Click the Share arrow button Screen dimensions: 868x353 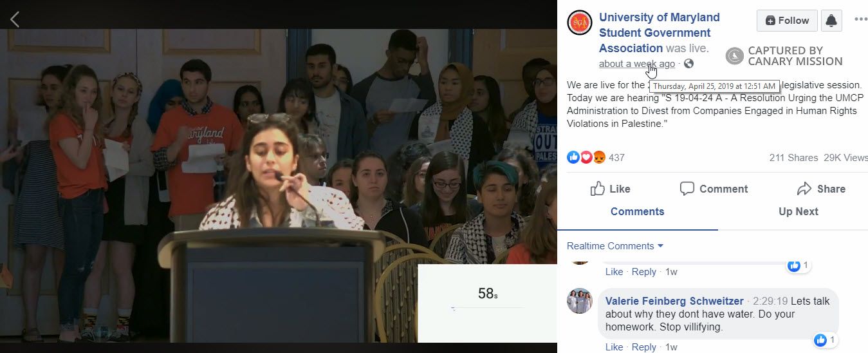click(820, 189)
